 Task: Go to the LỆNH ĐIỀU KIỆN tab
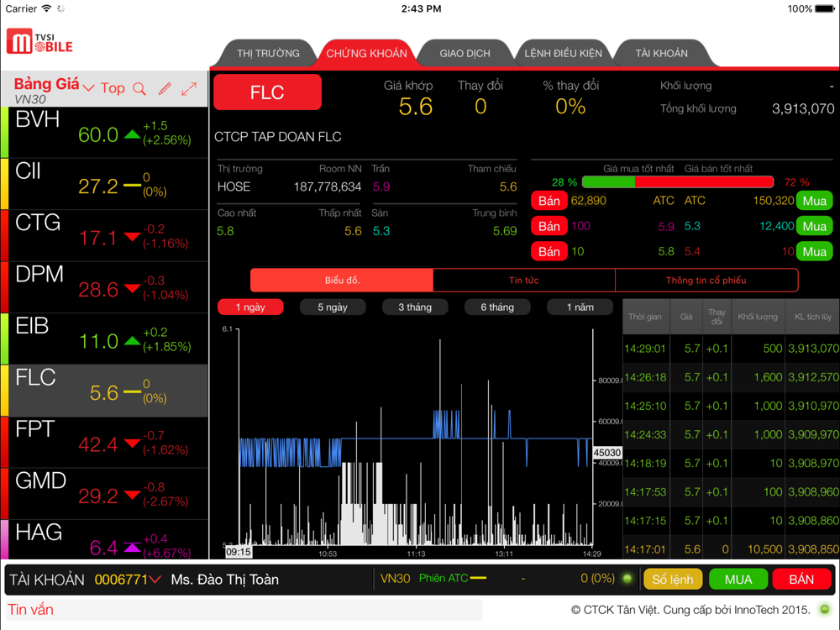click(563, 53)
